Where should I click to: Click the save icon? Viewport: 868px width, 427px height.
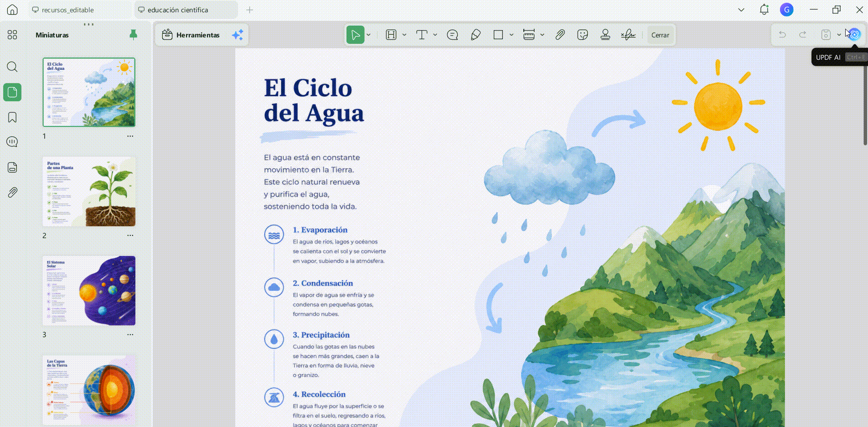click(x=826, y=35)
